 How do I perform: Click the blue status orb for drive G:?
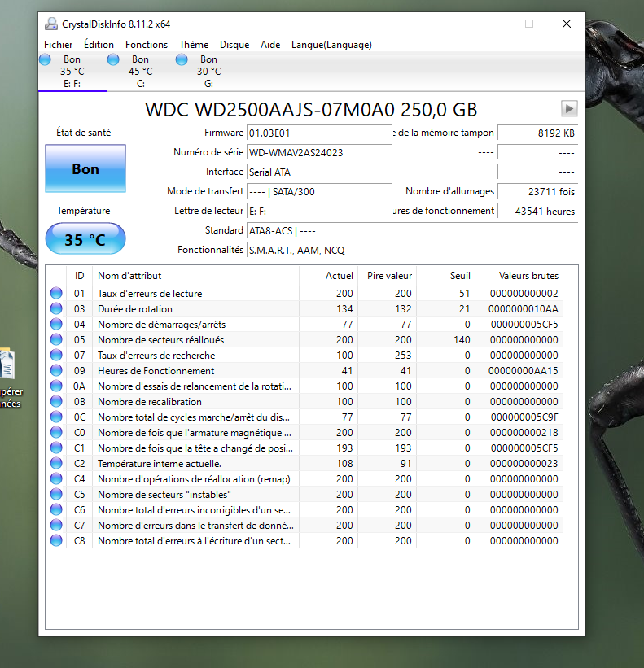click(x=182, y=59)
